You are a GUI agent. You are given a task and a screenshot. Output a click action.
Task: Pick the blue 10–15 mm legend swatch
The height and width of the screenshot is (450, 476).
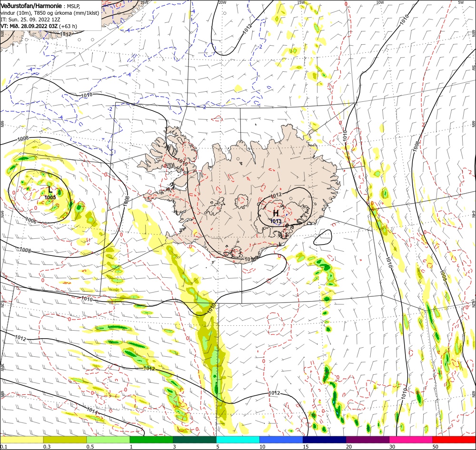281,440
